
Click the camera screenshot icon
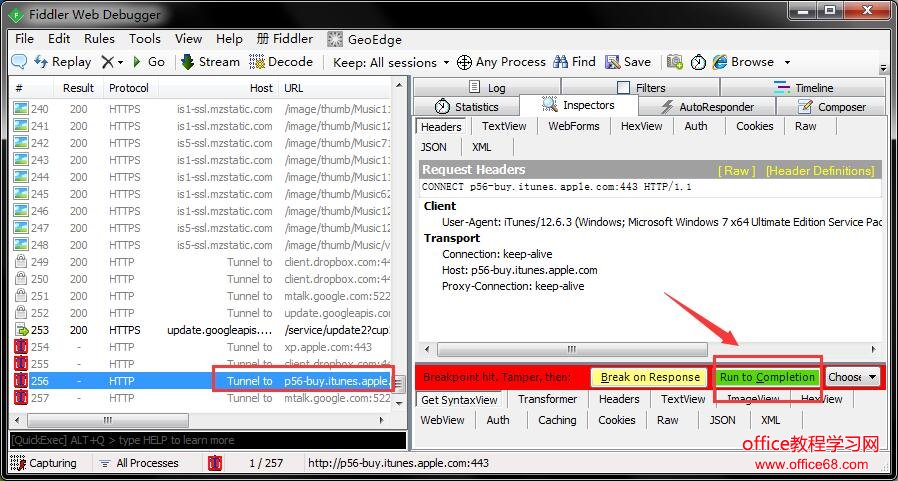click(x=675, y=62)
